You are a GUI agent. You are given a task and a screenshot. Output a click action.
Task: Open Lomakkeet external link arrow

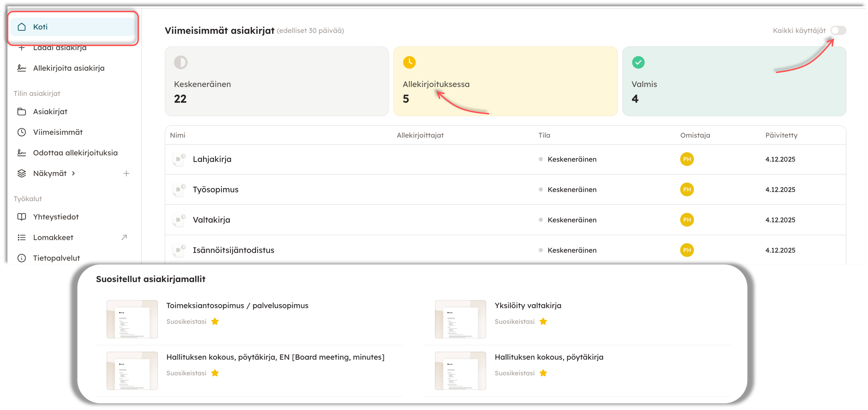coord(124,238)
